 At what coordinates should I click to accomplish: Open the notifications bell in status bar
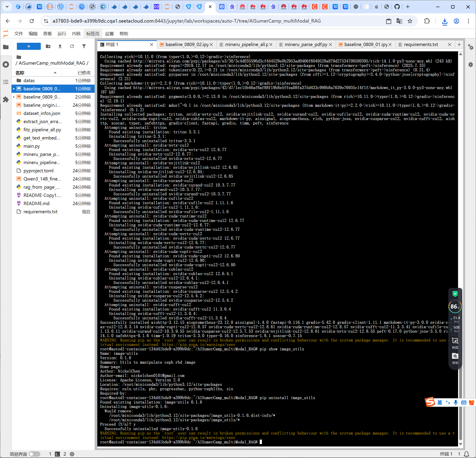click(x=466, y=454)
